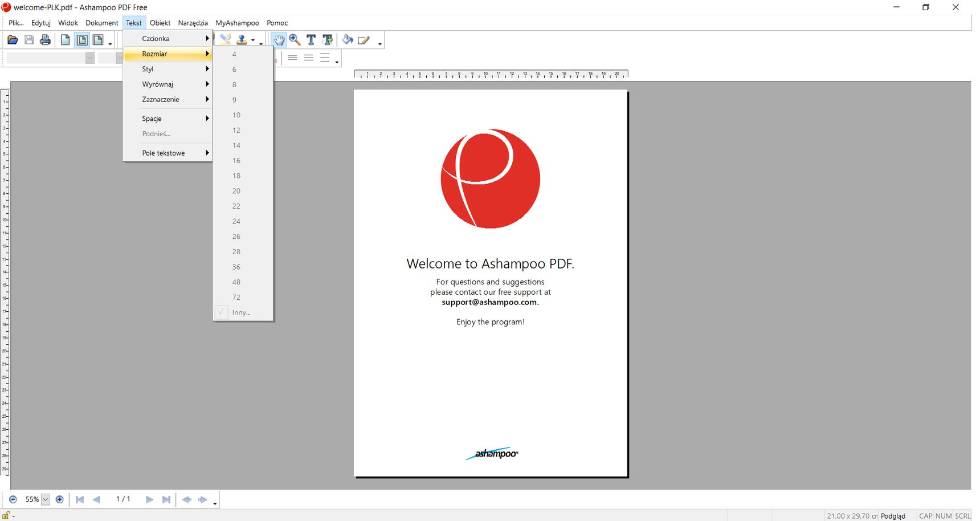Click the highlighted page layout toolbar icon

click(x=82, y=40)
